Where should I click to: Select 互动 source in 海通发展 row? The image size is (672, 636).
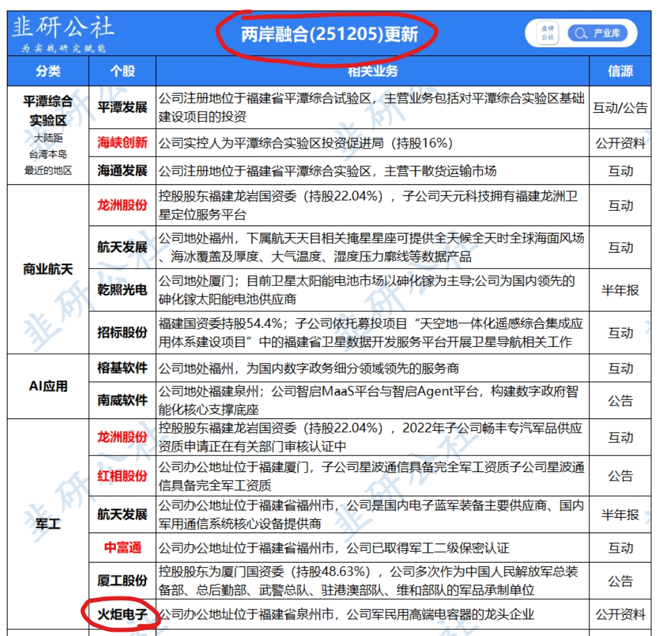pyautogui.click(x=620, y=171)
